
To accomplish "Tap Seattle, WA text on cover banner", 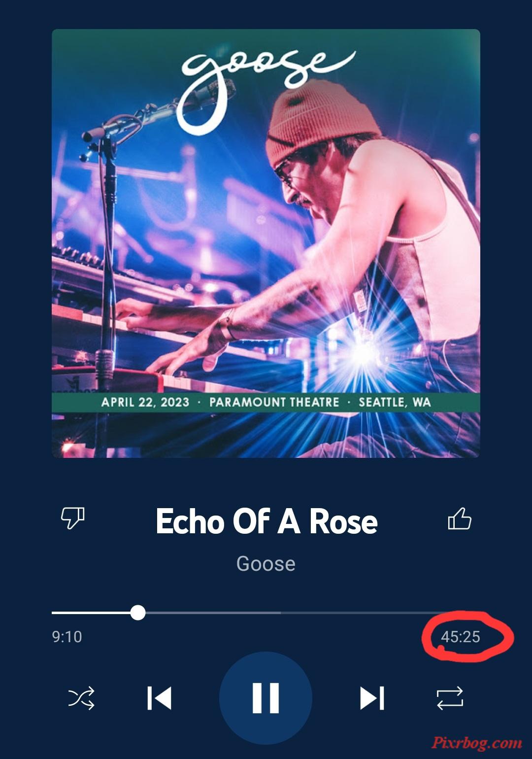I will point(395,402).
